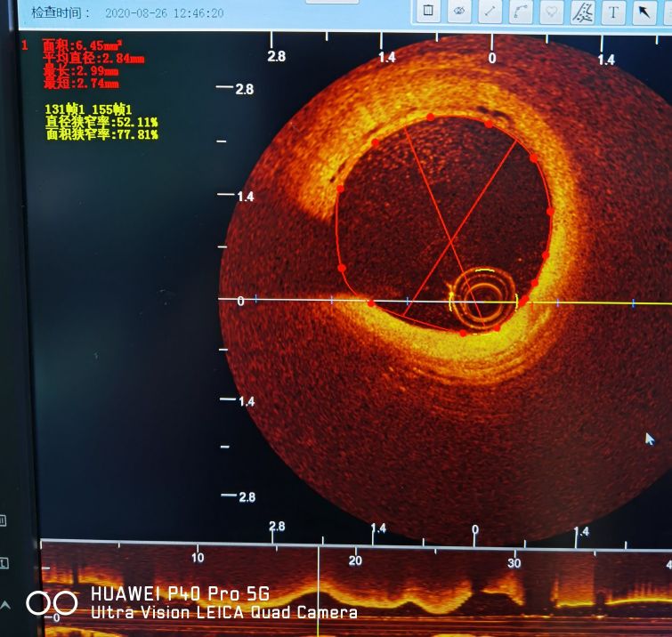Click the yellow frame marker in longitudinal view

(x=318, y=591)
